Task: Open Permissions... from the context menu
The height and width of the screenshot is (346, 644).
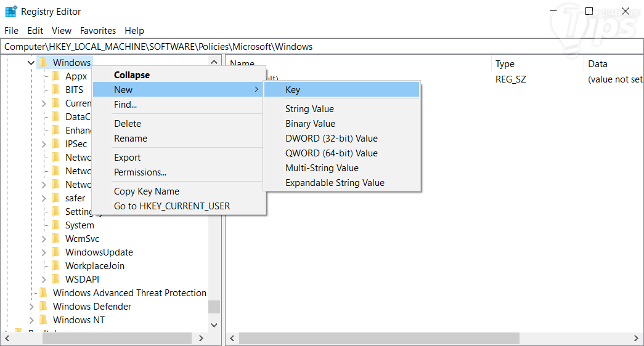Action: point(178,172)
